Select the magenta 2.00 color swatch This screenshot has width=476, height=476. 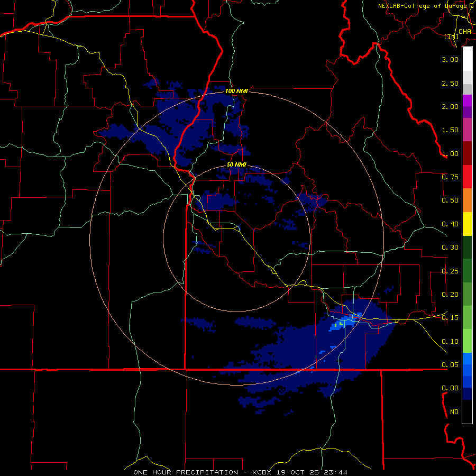point(467,100)
